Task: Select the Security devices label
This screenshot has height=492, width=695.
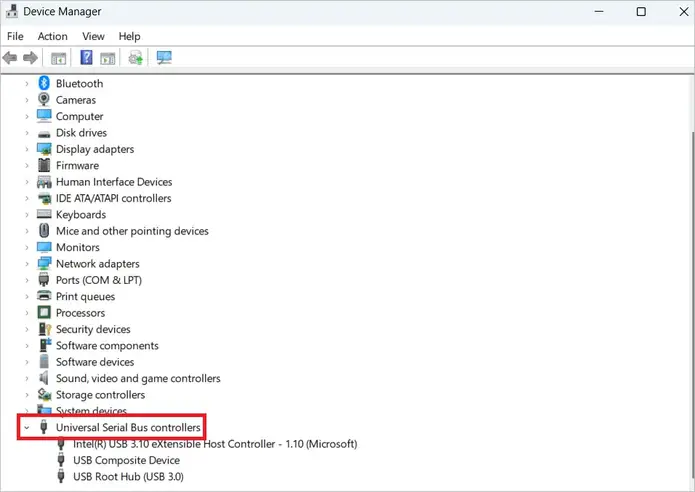Action: click(93, 329)
